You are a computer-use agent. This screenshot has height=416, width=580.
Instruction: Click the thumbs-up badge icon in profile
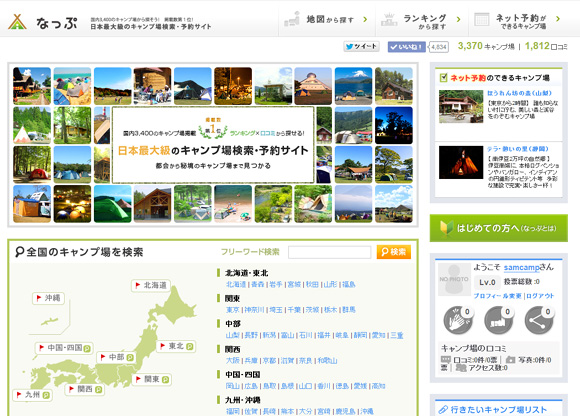pos(498,319)
